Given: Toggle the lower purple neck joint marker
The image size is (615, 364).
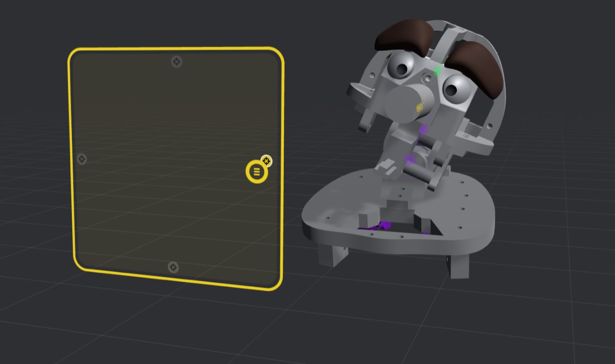Looking at the screenshot, I should click(x=411, y=159).
